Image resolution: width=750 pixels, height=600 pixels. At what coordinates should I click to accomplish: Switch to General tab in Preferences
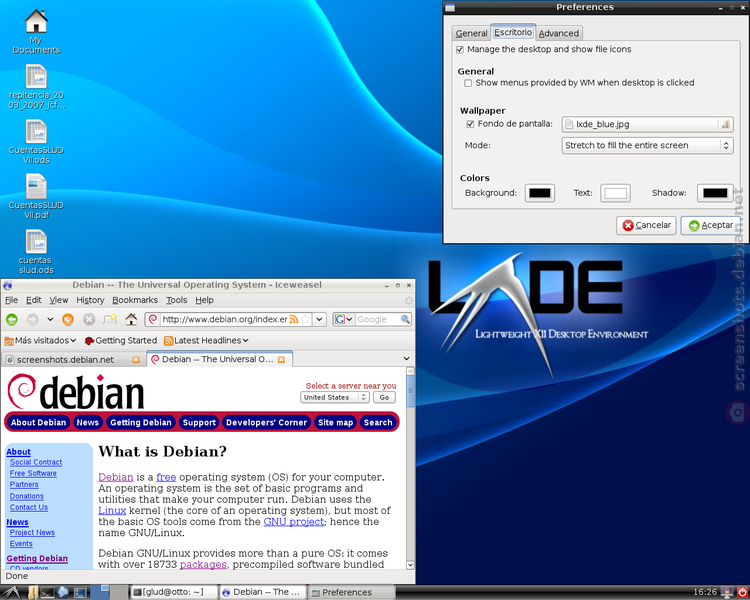471,33
